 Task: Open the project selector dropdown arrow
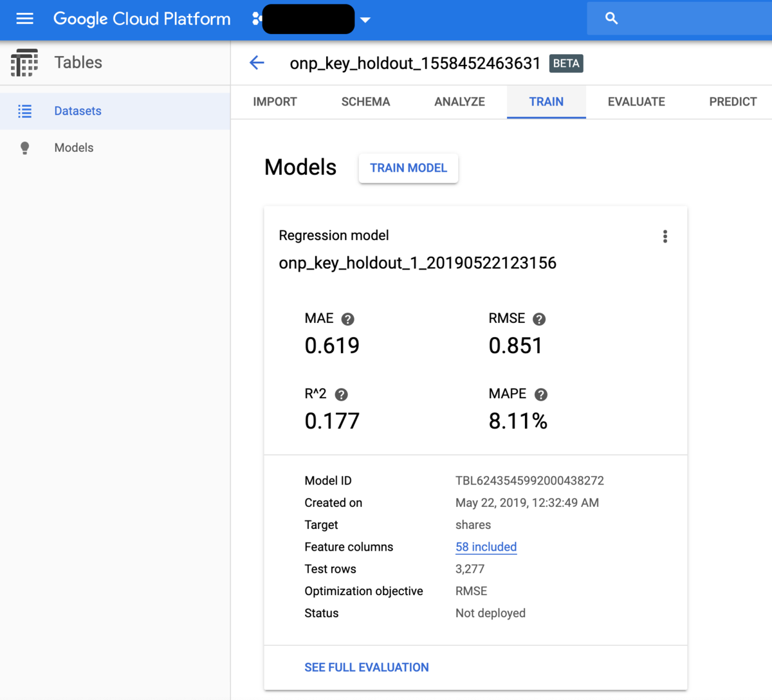pyautogui.click(x=365, y=20)
